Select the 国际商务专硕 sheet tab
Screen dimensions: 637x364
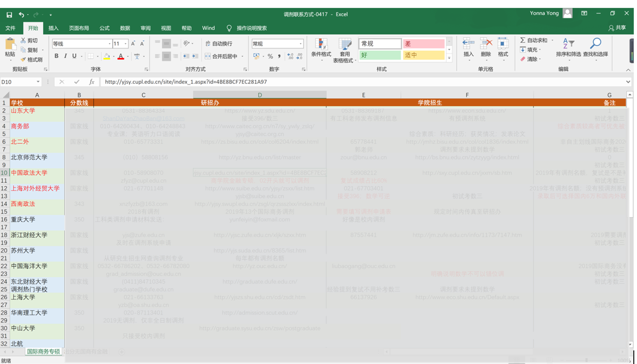click(x=43, y=352)
